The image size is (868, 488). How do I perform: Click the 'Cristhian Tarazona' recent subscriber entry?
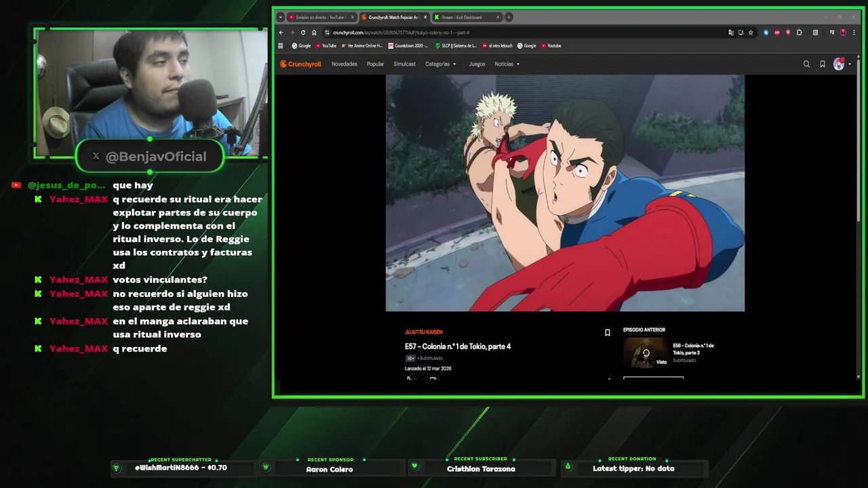click(x=481, y=469)
